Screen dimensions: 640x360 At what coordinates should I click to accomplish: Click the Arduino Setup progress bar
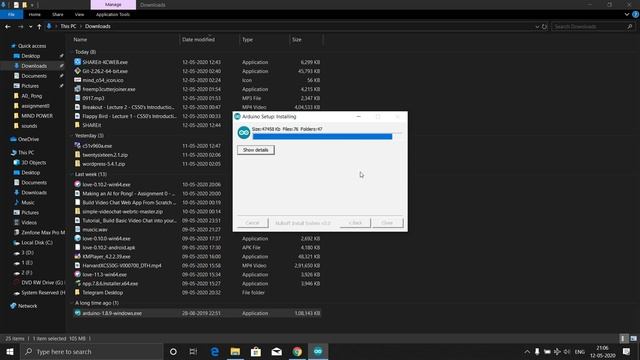coord(327,136)
